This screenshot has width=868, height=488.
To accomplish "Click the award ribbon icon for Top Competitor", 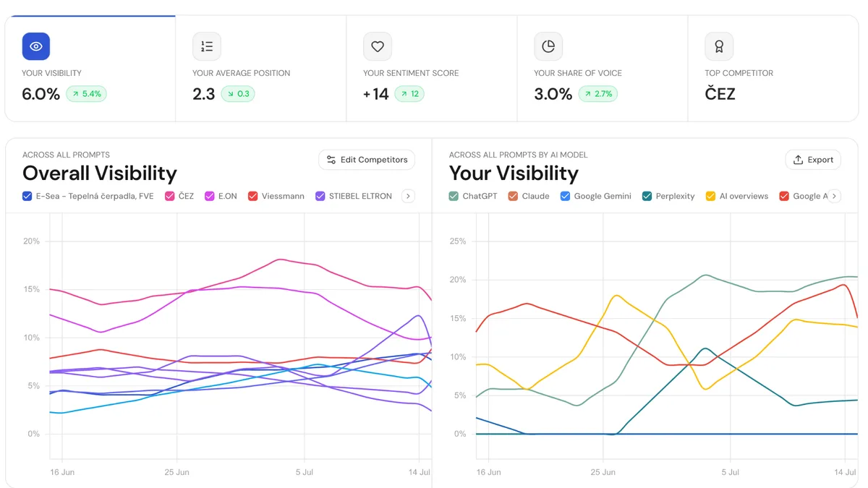I will coord(719,46).
